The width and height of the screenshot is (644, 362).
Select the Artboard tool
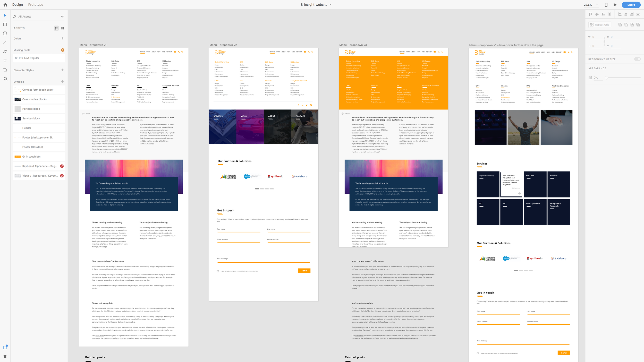5,70
